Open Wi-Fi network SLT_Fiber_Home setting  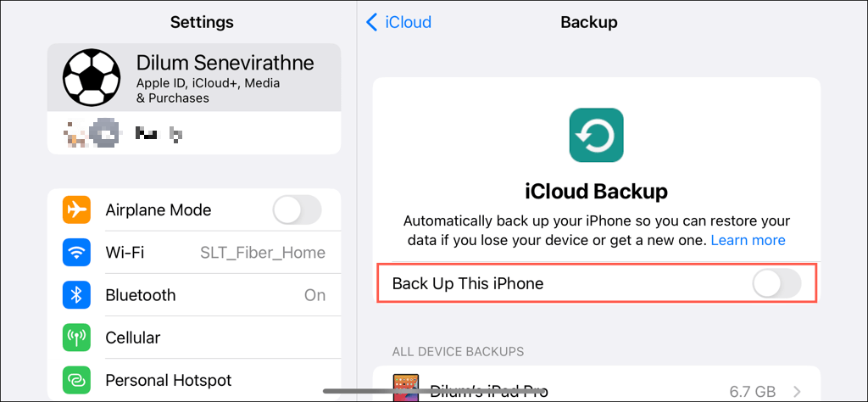click(x=194, y=253)
